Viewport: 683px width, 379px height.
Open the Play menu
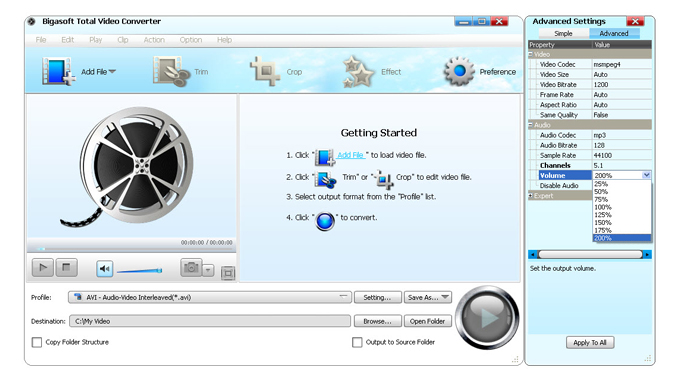[x=95, y=40]
